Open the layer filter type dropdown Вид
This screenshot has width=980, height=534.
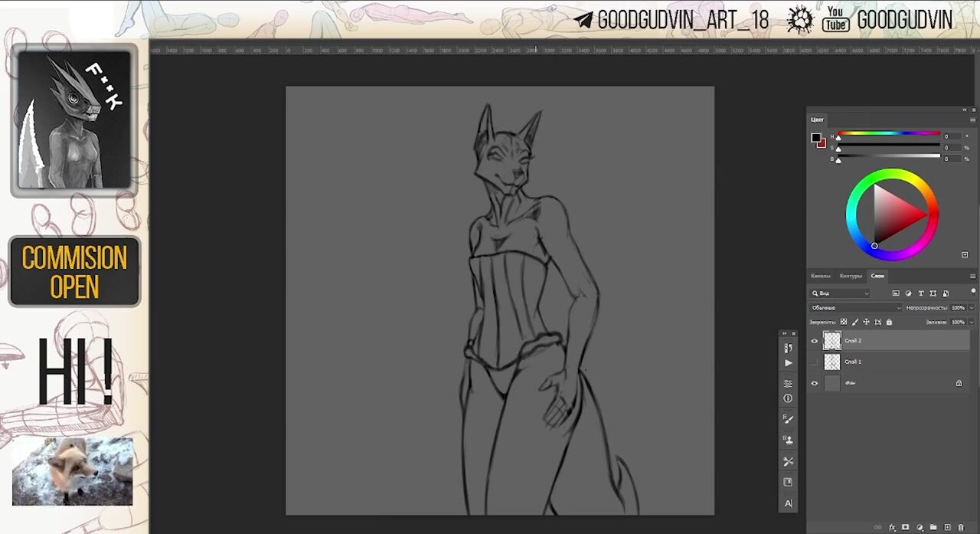coord(840,293)
